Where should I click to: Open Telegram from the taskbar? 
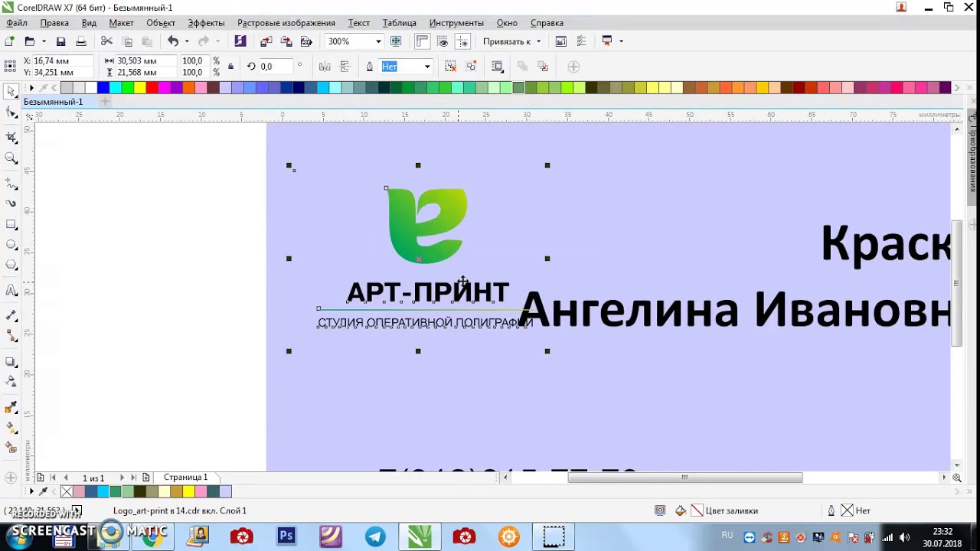point(375,536)
